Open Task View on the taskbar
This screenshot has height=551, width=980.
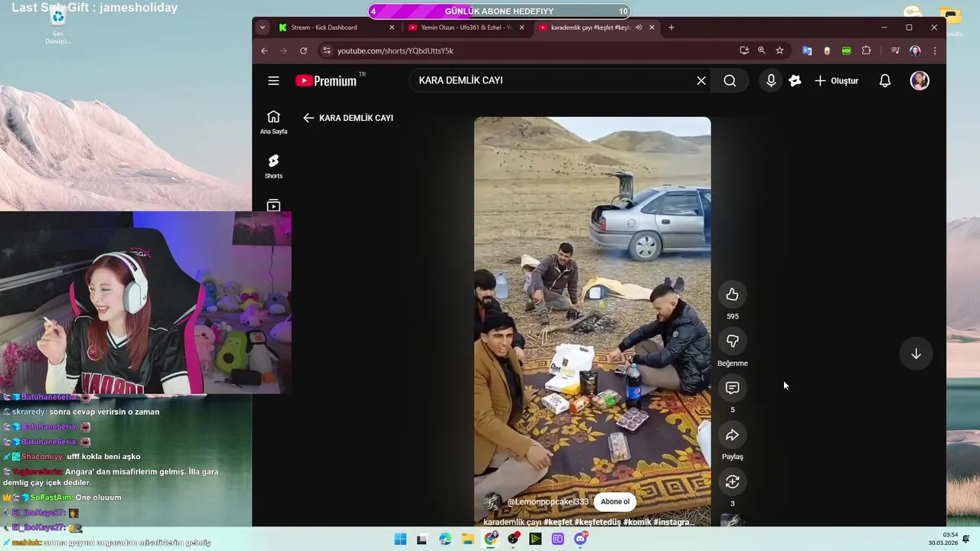[x=422, y=540]
